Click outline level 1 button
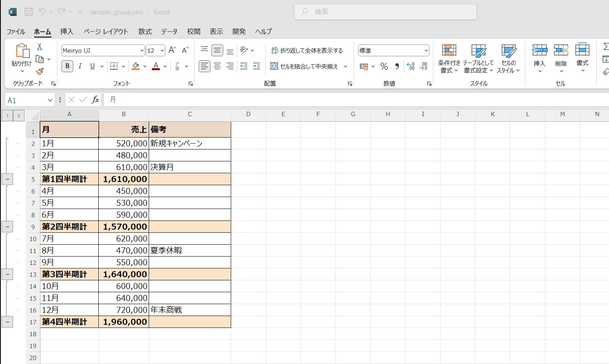The image size is (609, 364). pyautogui.click(x=7, y=116)
